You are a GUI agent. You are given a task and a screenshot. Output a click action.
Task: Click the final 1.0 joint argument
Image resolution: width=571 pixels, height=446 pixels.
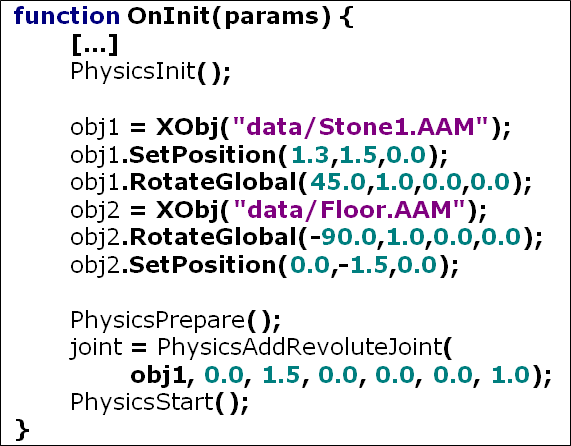tap(511, 375)
